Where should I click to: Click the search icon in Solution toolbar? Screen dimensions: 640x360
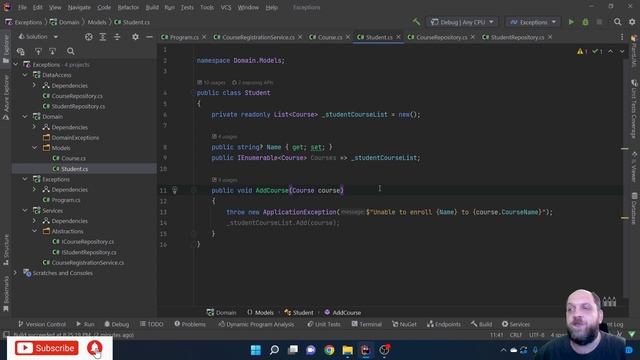[x=71, y=51]
